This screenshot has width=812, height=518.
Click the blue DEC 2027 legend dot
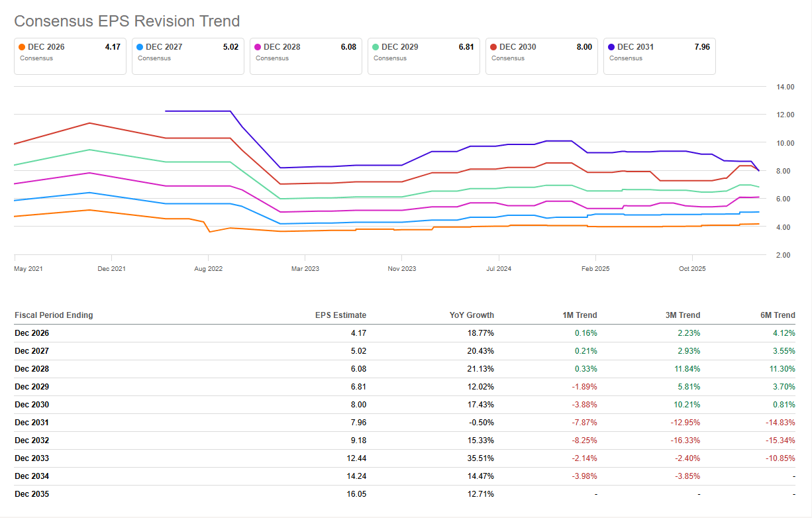click(x=140, y=47)
